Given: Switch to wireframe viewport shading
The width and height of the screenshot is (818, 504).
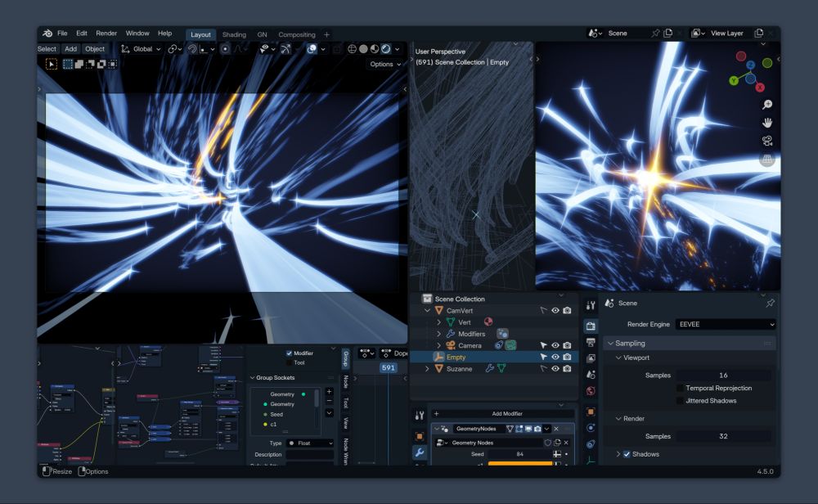Looking at the screenshot, I should [352, 49].
